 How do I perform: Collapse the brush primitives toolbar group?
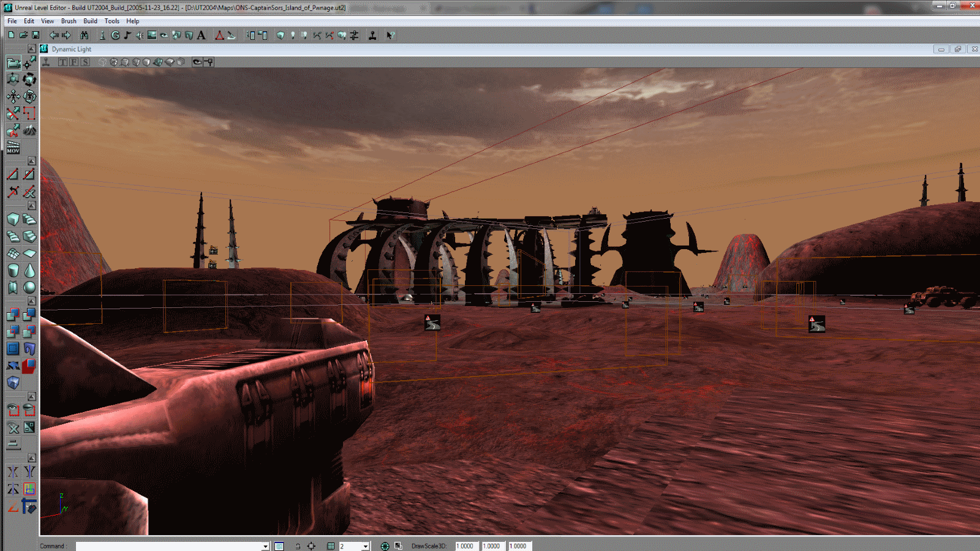click(31, 206)
